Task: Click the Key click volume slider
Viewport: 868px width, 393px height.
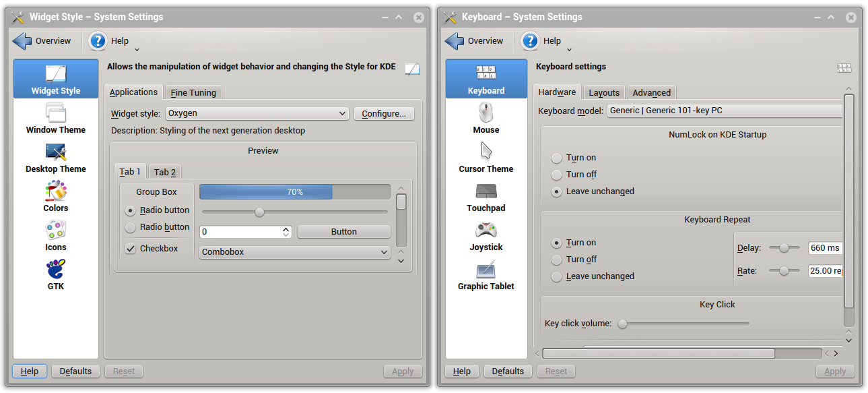Action: click(683, 324)
